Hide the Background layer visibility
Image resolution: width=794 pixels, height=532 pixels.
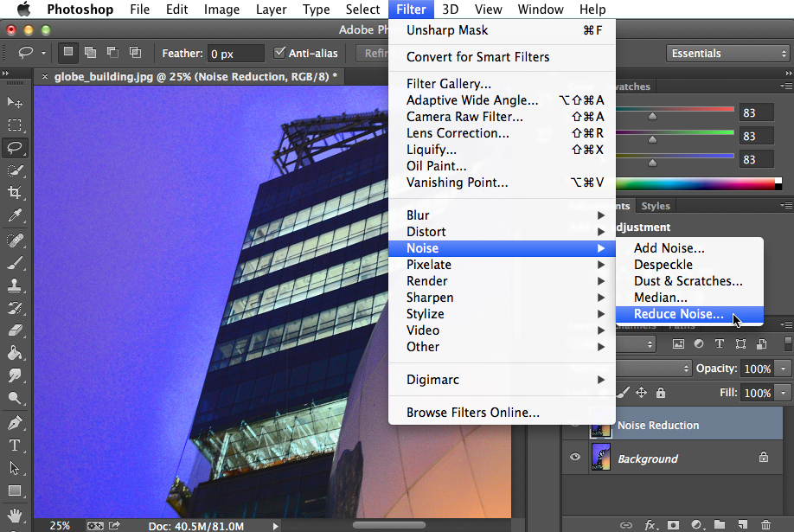click(574, 458)
